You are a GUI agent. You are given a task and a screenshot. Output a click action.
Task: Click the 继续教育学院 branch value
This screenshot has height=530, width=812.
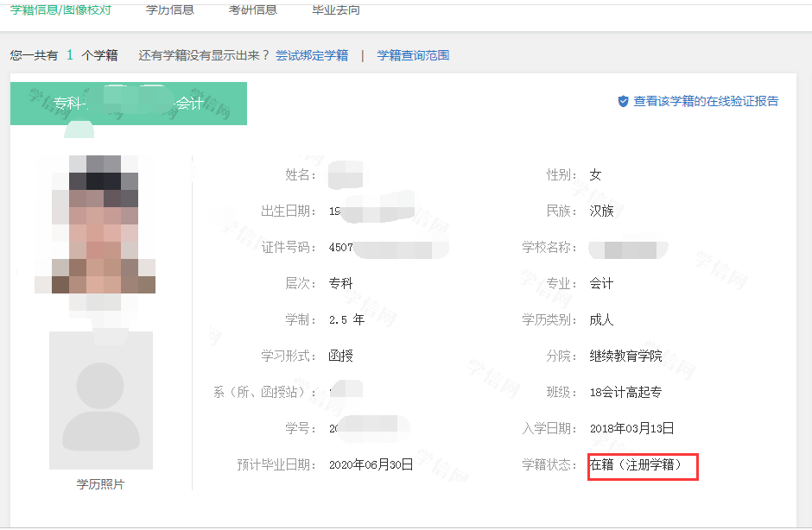tap(625, 356)
